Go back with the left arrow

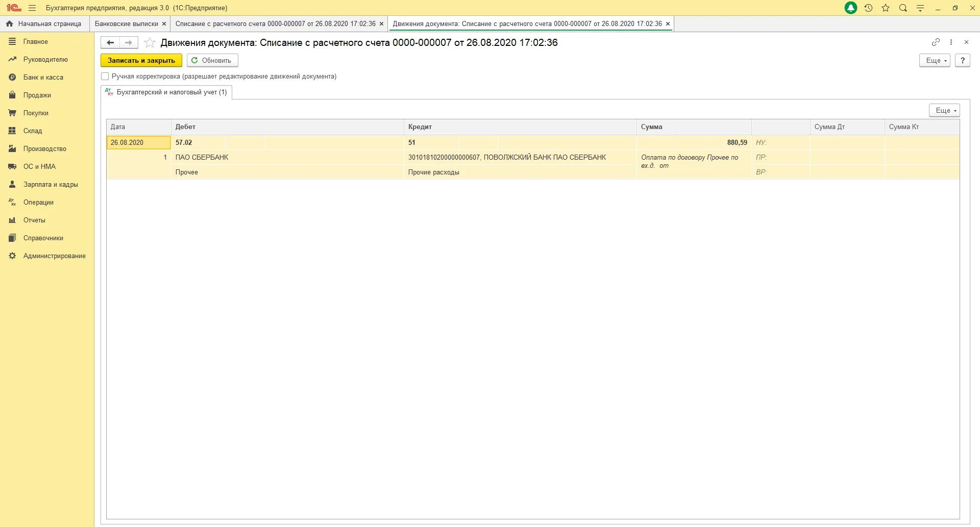tap(110, 43)
